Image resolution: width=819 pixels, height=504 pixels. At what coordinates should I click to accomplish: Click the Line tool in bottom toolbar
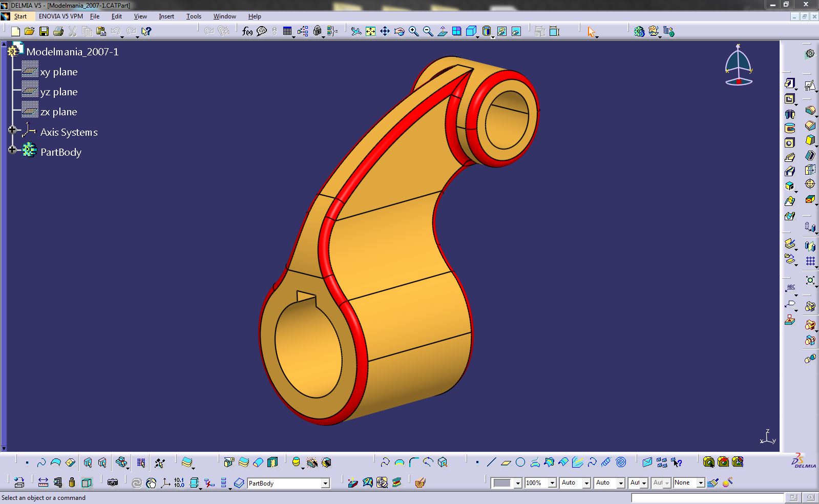pos(491,463)
